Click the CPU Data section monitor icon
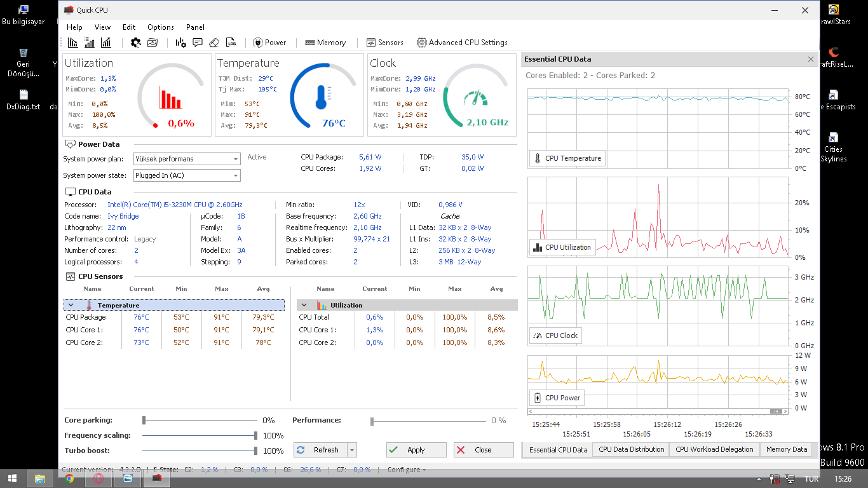This screenshot has height=488, width=868. coord(70,192)
